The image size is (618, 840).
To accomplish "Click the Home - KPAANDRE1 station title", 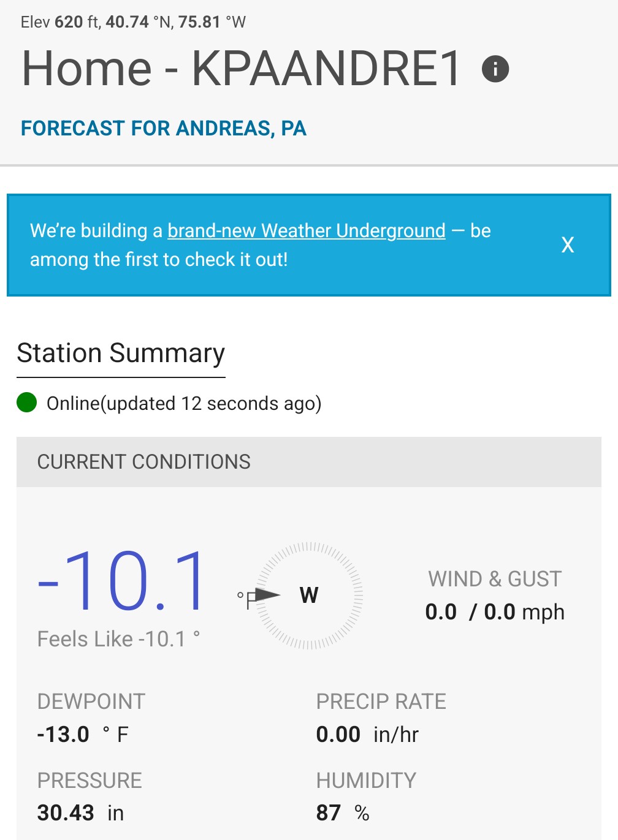I will (x=241, y=68).
